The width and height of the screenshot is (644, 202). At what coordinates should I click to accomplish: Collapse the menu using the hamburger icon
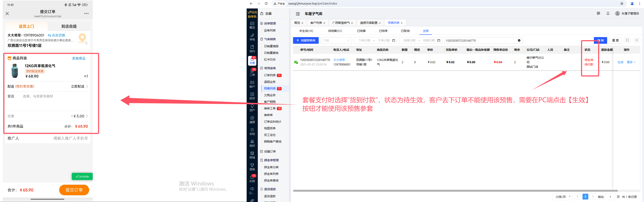[x=298, y=14]
